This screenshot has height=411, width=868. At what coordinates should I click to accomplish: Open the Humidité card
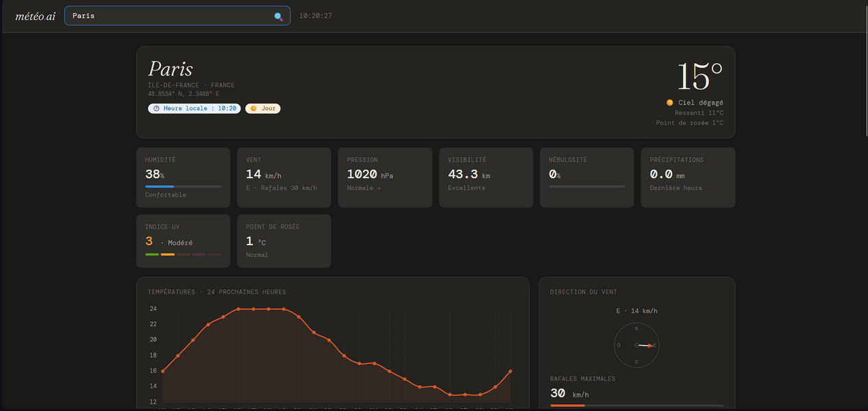[x=183, y=177]
